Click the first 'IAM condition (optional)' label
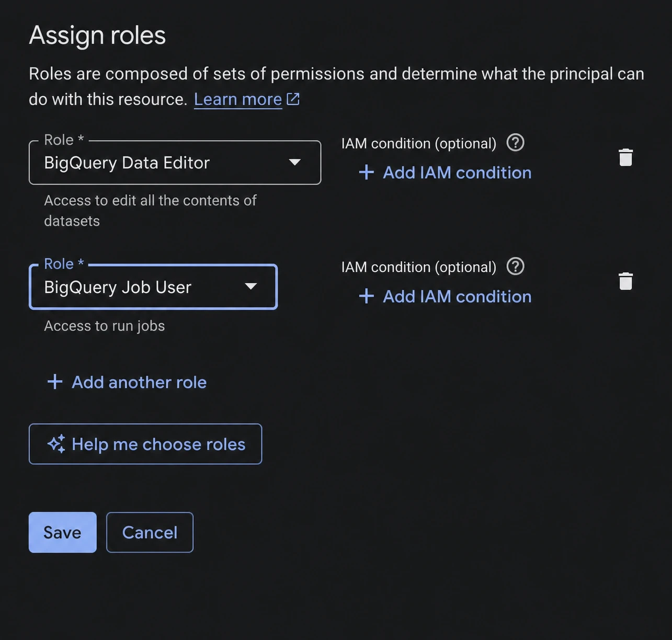The image size is (672, 640). point(418,143)
